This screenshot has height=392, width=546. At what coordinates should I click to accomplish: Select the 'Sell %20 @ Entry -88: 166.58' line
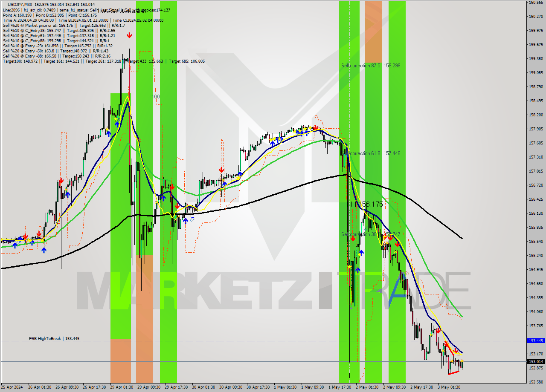[x=57, y=56]
